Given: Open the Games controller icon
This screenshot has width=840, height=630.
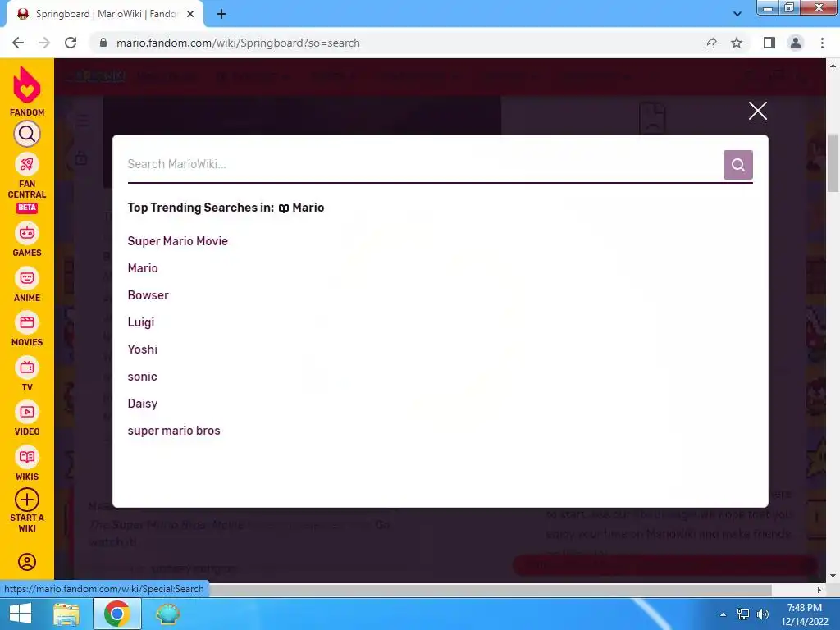Looking at the screenshot, I should 27,233.
